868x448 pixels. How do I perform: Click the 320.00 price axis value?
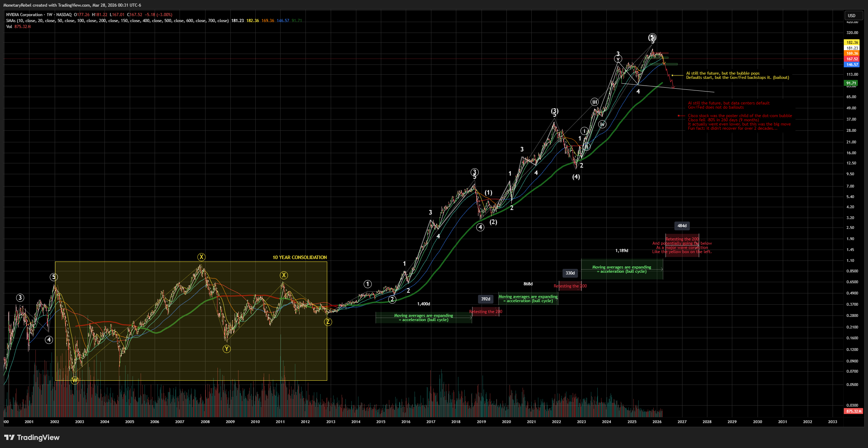(x=852, y=33)
